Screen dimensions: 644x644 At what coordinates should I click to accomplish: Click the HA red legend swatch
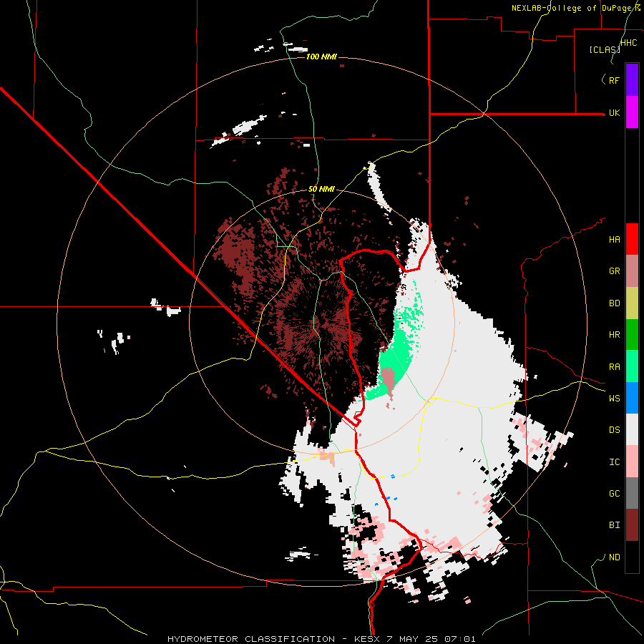pos(632,239)
